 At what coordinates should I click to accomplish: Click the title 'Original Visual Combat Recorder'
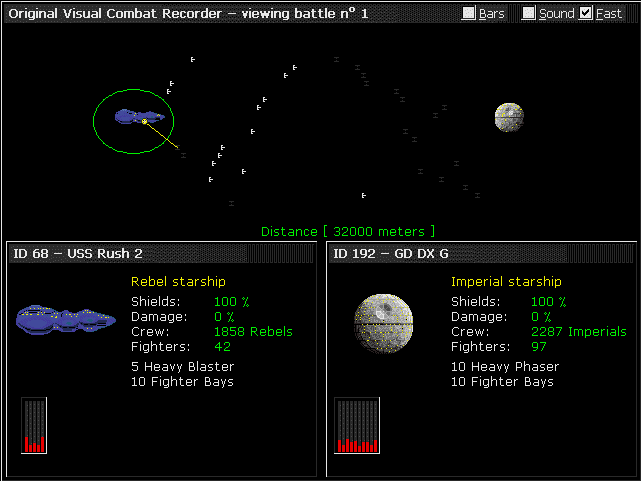click(x=115, y=13)
